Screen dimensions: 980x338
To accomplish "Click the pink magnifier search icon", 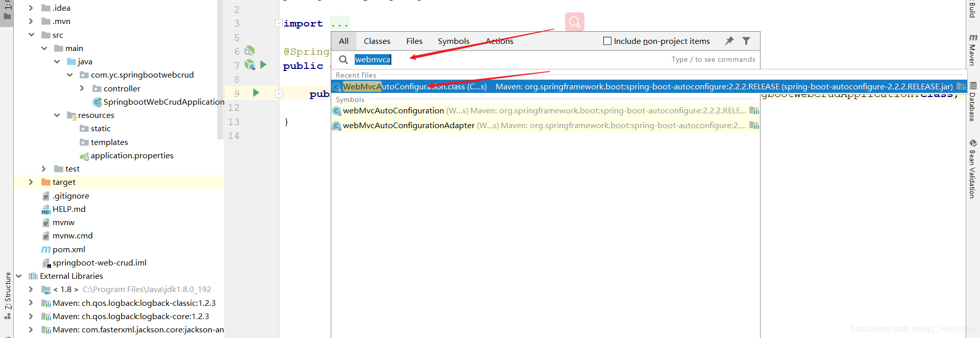I will click(x=575, y=22).
